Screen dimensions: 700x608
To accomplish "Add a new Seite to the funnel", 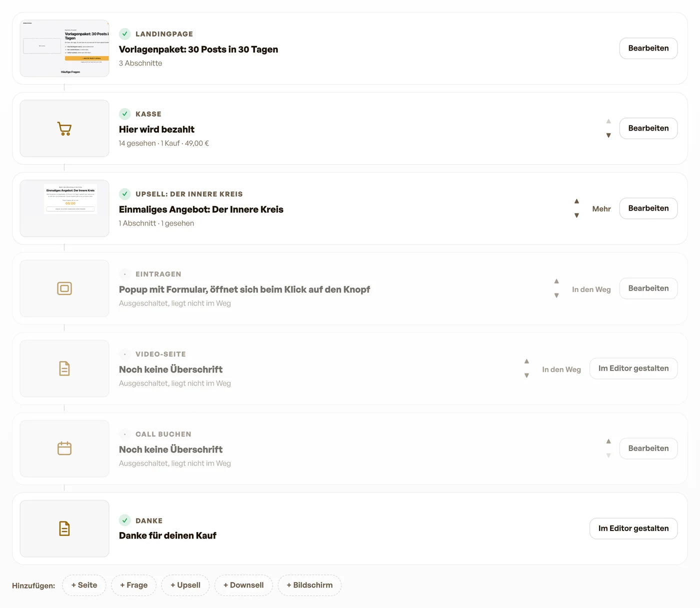I will (84, 585).
